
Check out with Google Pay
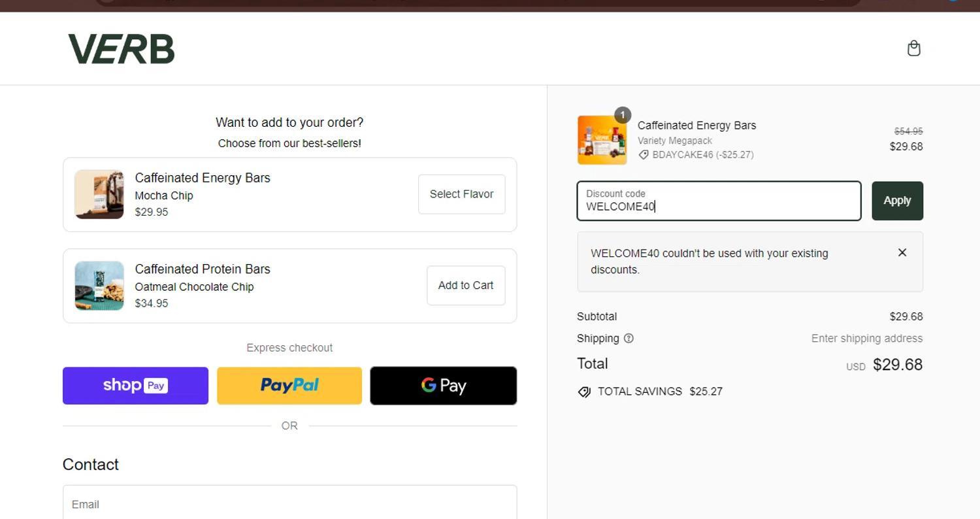444,386
